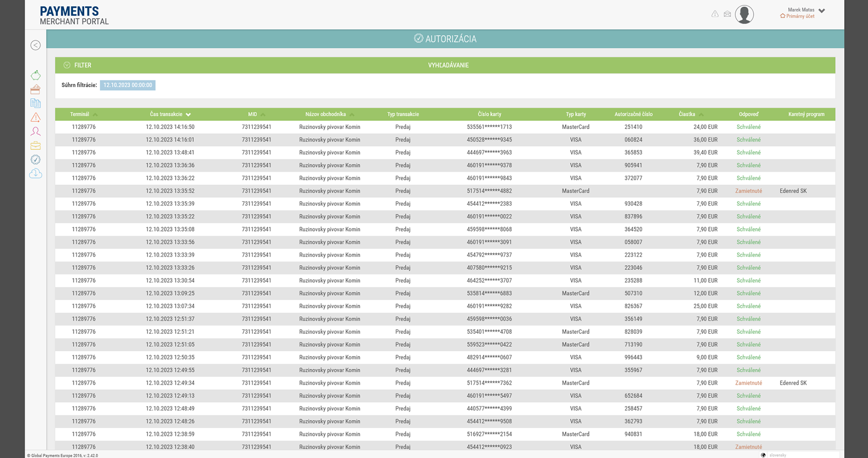Open the cloud download sidebar icon
The width and height of the screenshot is (868, 458).
point(36,174)
